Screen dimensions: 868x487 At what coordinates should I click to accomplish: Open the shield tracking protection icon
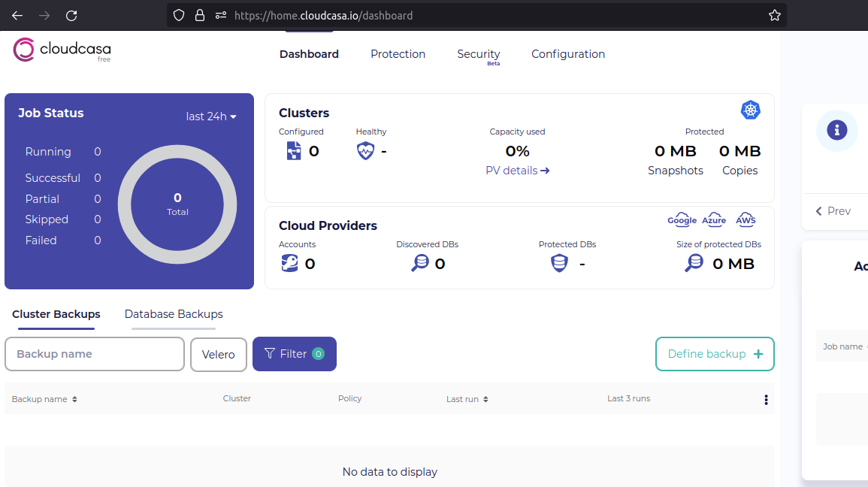(x=179, y=16)
